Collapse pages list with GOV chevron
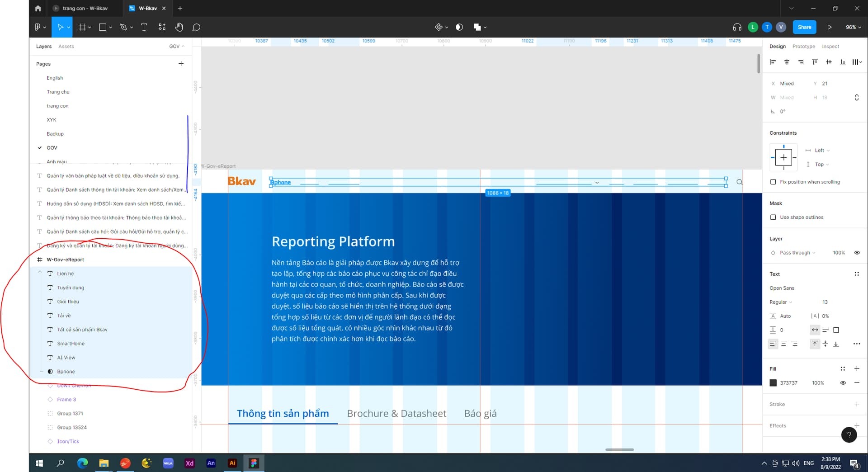 point(177,47)
